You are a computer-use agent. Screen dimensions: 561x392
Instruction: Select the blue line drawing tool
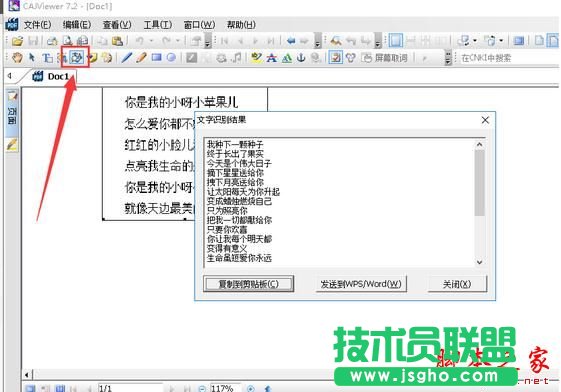click(126, 57)
